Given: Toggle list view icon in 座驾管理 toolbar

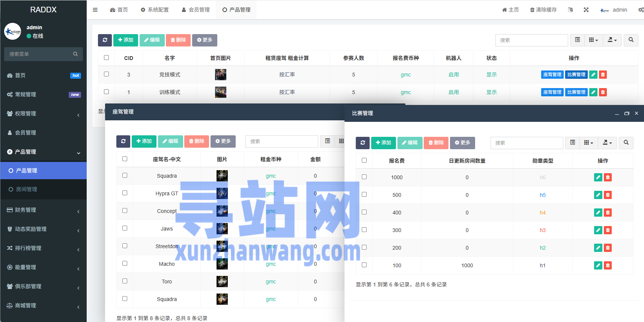Looking at the screenshot, I should 327,141.
